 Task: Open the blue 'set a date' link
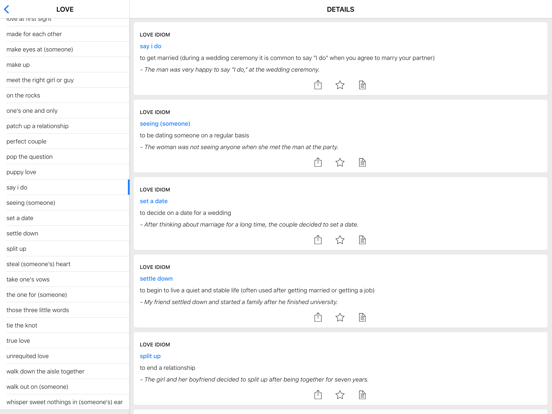click(x=153, y=201)
